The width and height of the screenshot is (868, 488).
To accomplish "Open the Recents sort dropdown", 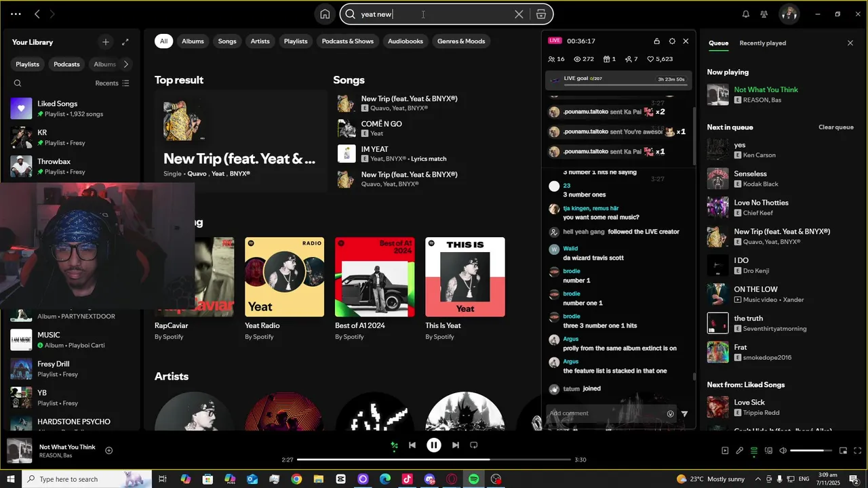I will tap(112, 83).
